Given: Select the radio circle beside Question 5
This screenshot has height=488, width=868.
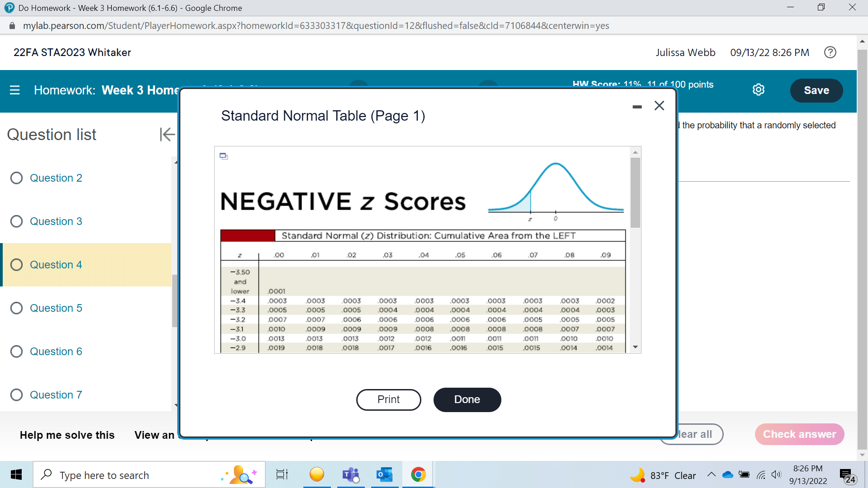Looking at the screenshot, I should coord(17,308).
